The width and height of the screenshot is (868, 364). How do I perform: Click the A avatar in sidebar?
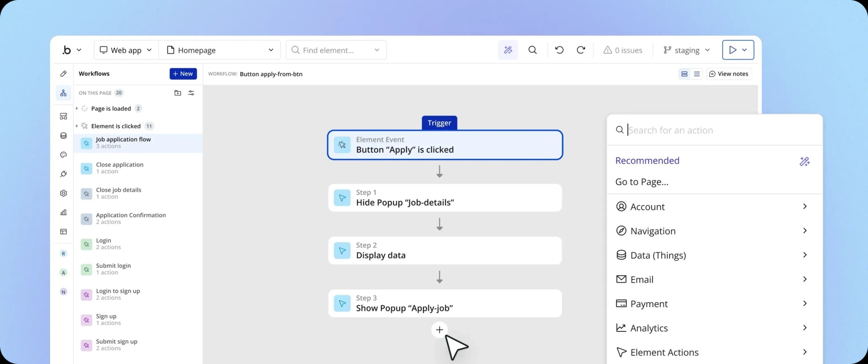64,272
